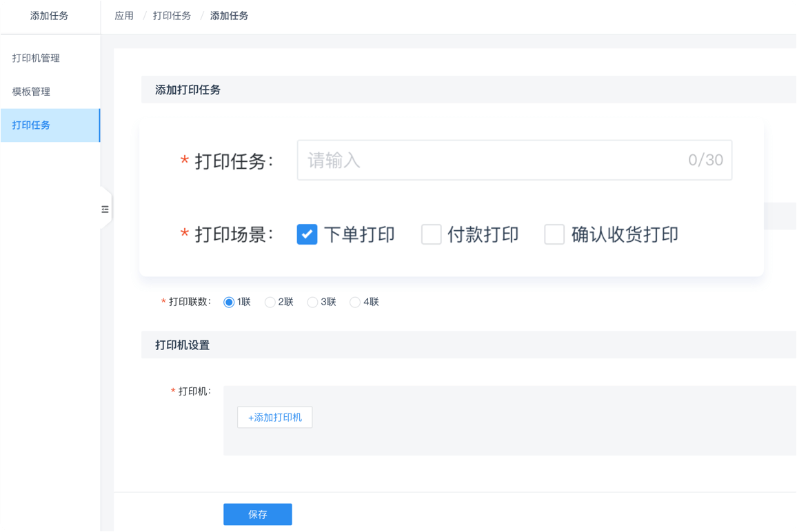
Task: Enable the 付款打印 checkbox
Action: click(432, 235)
